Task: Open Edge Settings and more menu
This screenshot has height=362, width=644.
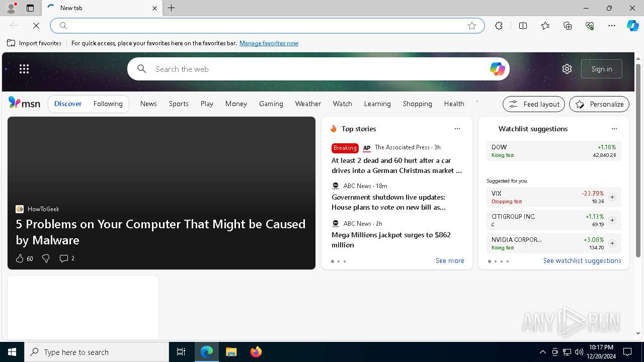Action: (x=612, y=26)
